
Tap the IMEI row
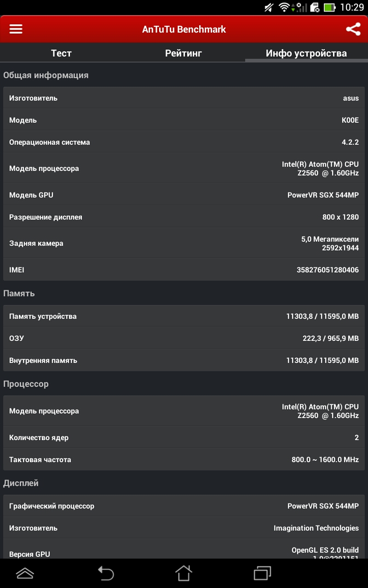tap(184, 270)
